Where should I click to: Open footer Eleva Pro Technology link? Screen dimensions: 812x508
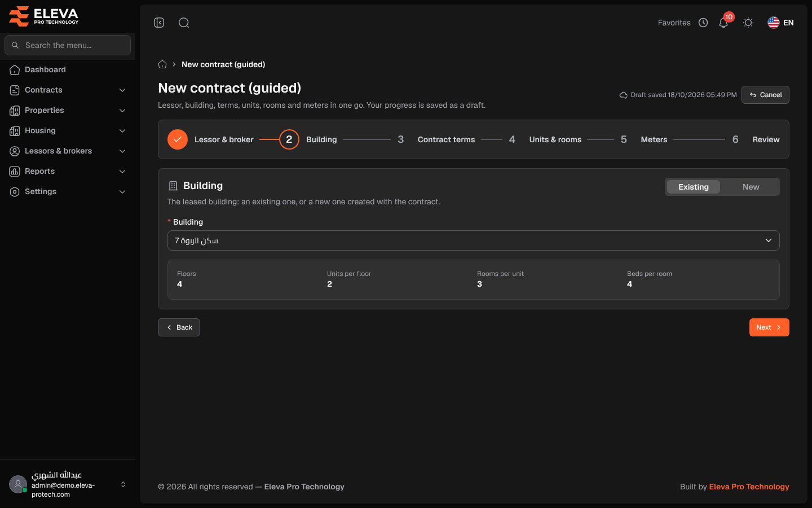(749, 487)
